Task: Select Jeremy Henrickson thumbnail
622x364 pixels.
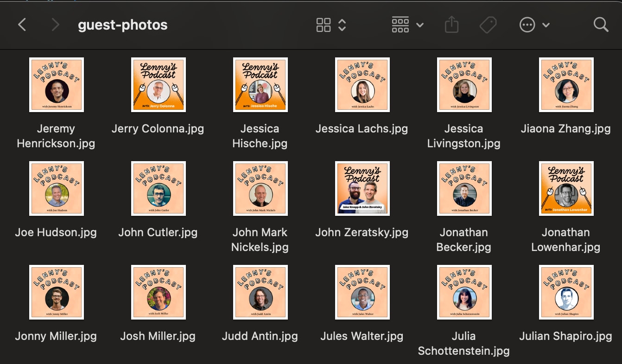Action: [x=57, y=85]
